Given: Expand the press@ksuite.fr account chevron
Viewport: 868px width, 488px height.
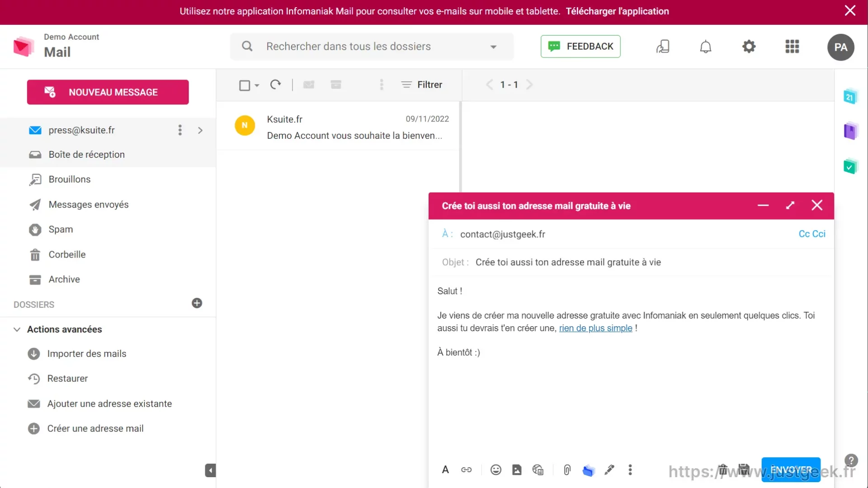Looking at the screenshot, I should [x=200, y=130].
